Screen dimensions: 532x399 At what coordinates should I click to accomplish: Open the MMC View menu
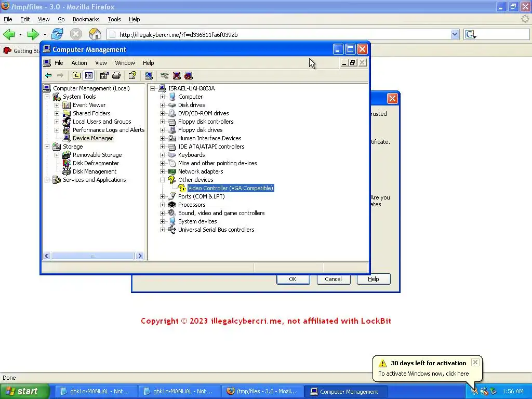(x=101, y=63)
